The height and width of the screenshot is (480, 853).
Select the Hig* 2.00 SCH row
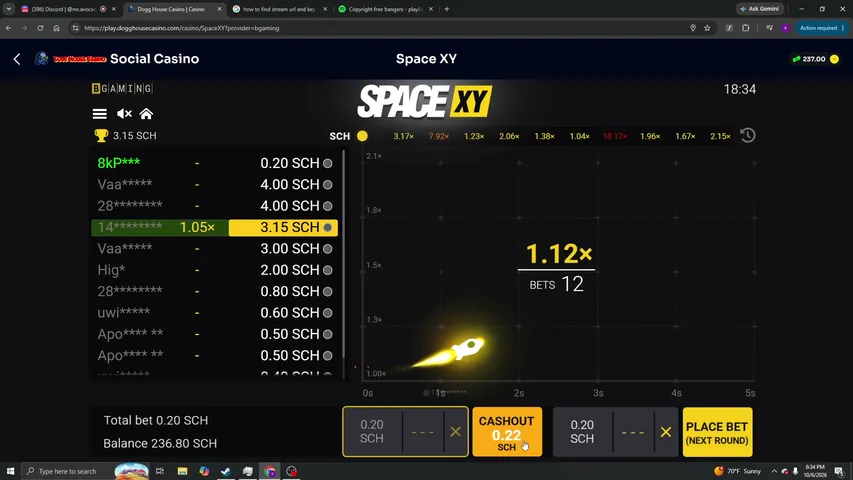pos(214,270)
